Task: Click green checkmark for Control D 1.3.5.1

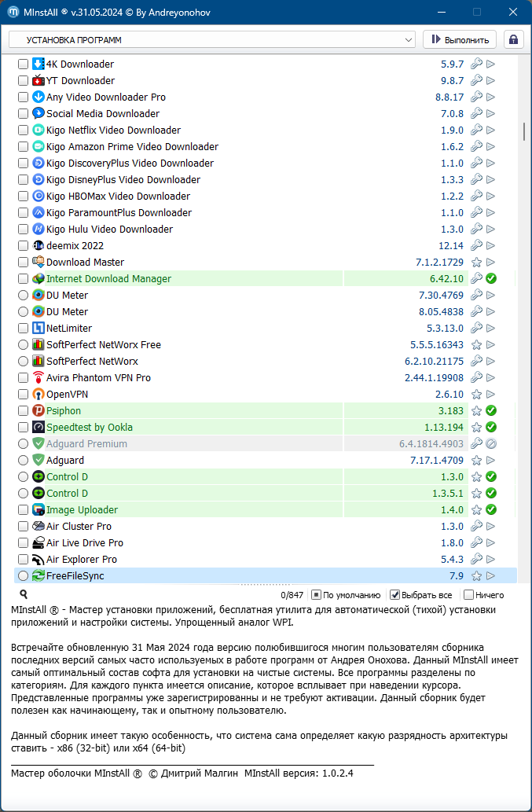Action: pyautogui.click(x=491, y=493)
